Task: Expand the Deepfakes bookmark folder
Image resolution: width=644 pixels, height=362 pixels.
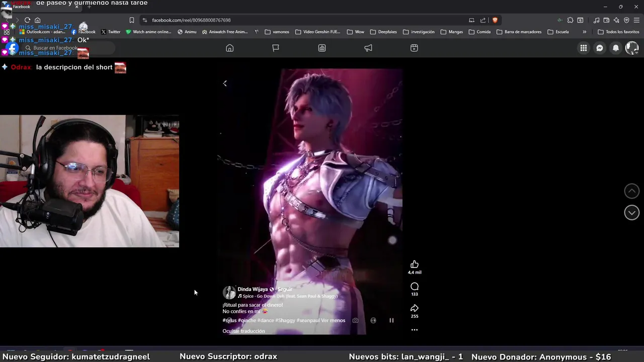Action: pyautogui.click(x=383, y=32)
